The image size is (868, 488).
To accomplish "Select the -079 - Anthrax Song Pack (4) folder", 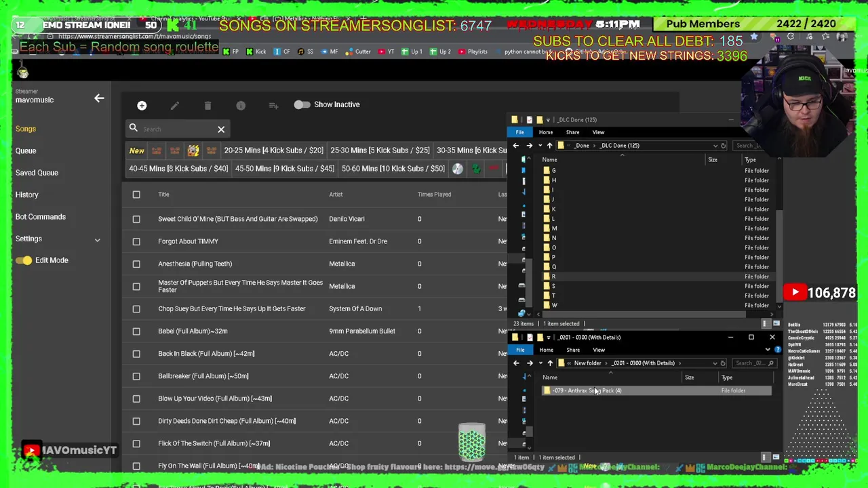I will point(656,391).
